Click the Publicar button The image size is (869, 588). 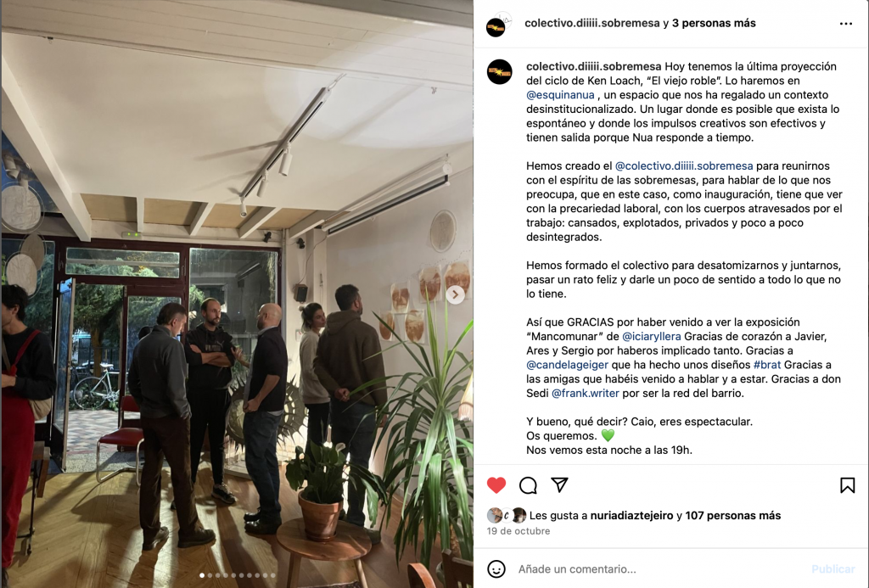pos(833,569)
